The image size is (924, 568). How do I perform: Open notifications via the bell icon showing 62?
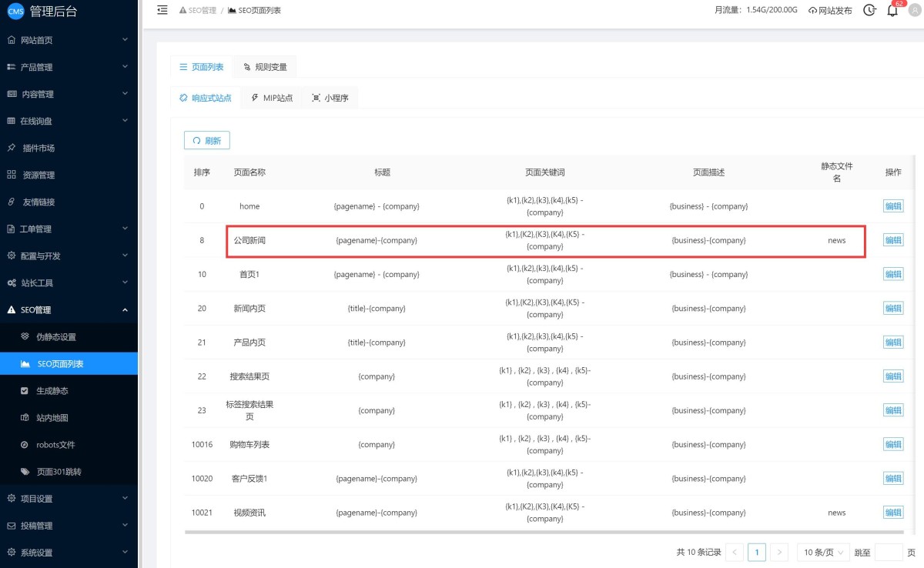tap(893, 12)
